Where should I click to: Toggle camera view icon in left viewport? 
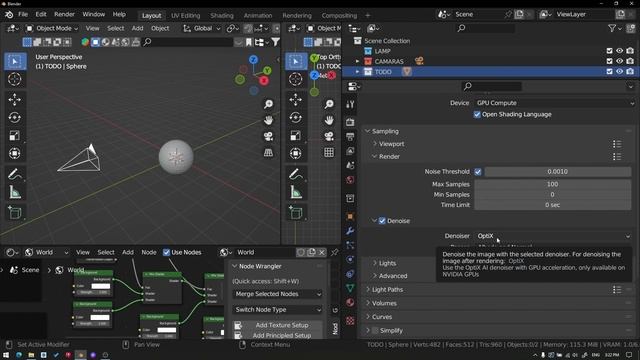tap(268, 136)
